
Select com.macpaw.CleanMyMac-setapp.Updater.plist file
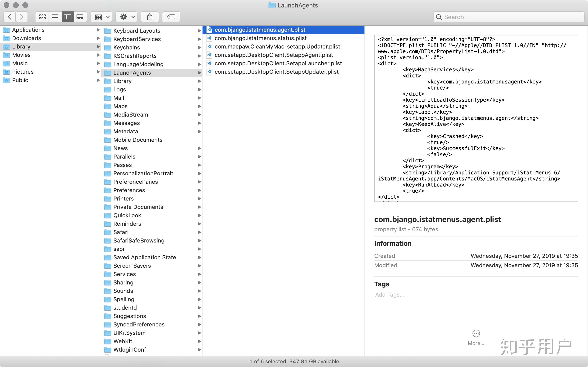tap(277, 47)
